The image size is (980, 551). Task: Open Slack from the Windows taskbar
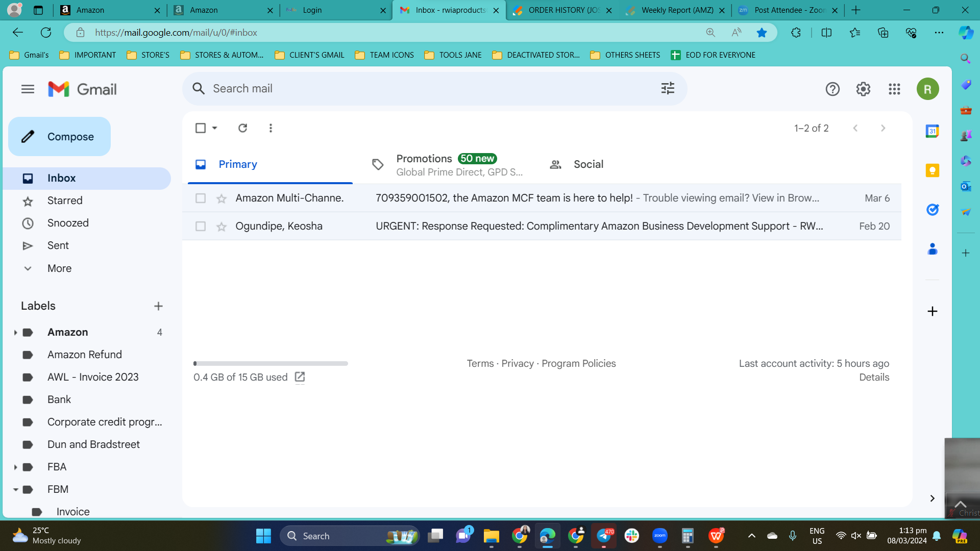coord(631,536)
